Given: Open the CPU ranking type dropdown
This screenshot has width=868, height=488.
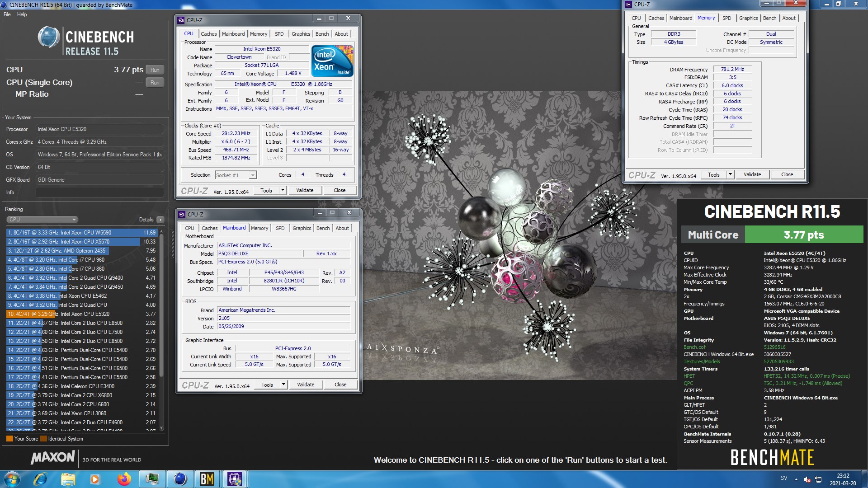Looking at the screenshot, I should click(x=42, y=220).
